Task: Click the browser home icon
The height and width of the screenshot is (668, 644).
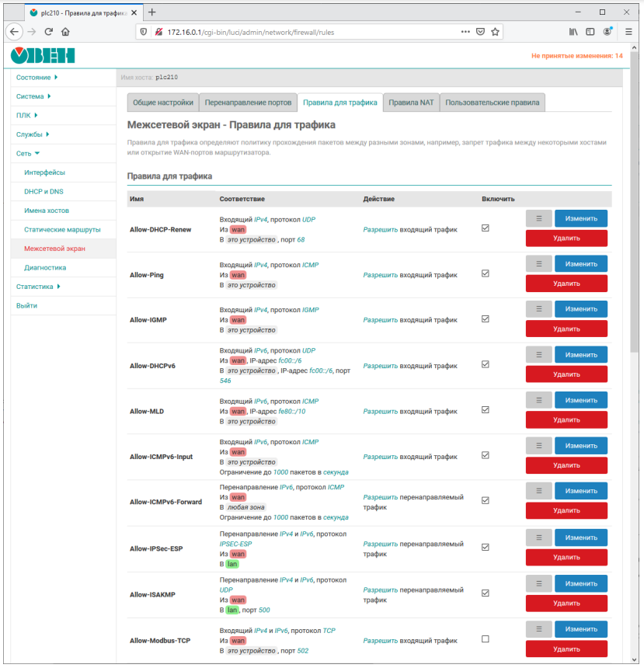Action: (x=65, y=32)
